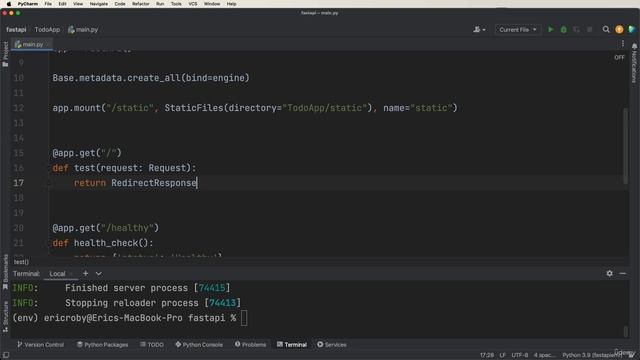Screen dimensions: 640x360
Task: Click the health_check function name
Action: [x=106, y=243]
